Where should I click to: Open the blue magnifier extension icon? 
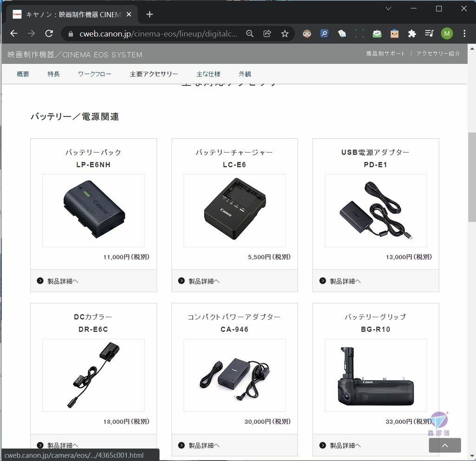point(324,33)
